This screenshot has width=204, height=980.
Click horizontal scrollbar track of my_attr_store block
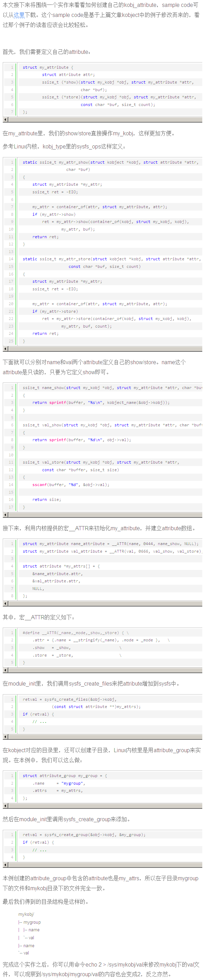click(105, 349)
